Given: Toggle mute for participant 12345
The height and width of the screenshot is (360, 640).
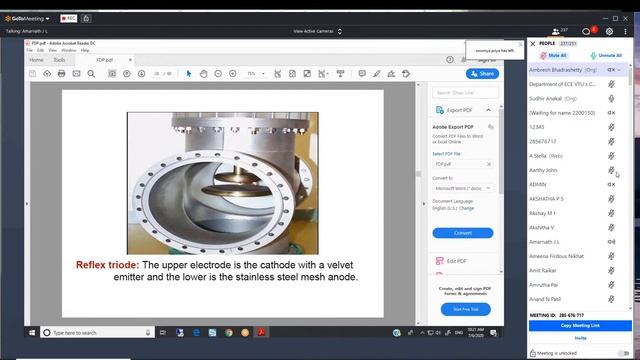Looking at the screenshot, I should coord(611,127).
